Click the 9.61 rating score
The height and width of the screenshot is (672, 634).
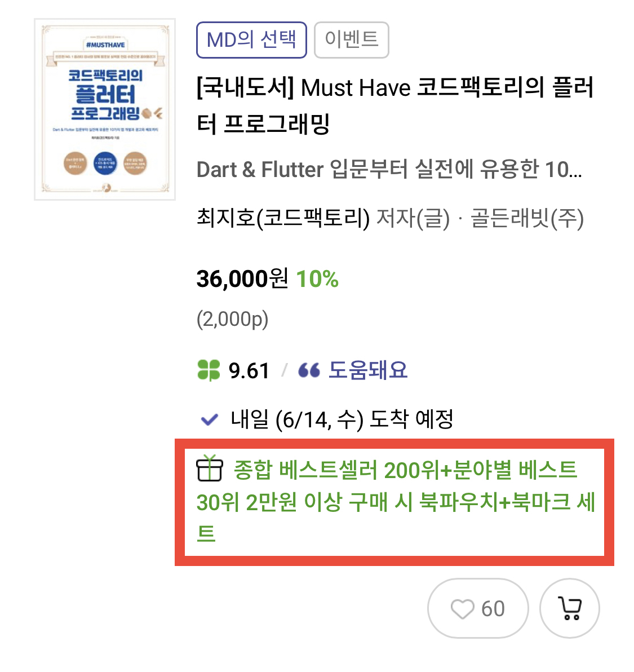click(x=249, y=371)
